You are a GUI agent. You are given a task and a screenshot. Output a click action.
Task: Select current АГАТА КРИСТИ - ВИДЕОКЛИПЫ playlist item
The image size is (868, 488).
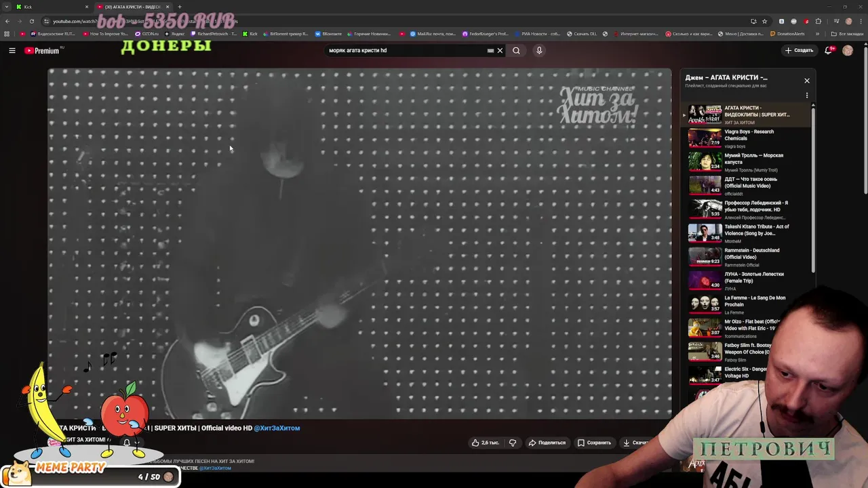click(x=746, y=115)
